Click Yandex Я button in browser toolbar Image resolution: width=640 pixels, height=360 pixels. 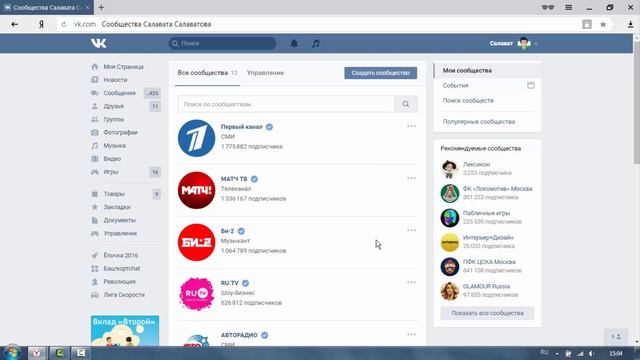(x=41, y=24)
